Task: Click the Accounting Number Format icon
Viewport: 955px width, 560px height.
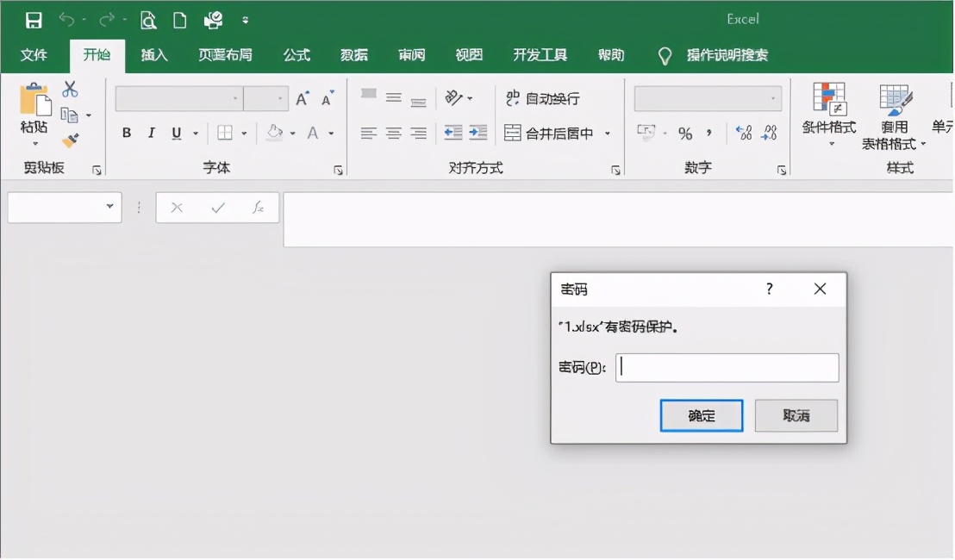Action: pos(646,132)
